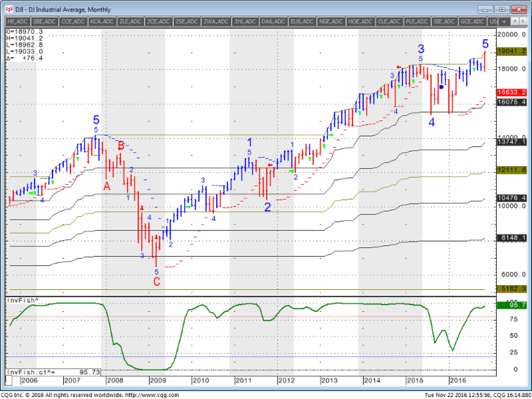Viewport: 532px width, 399px height.
Task: Click the 2009 year label
Action: click(x=158, y=380)
